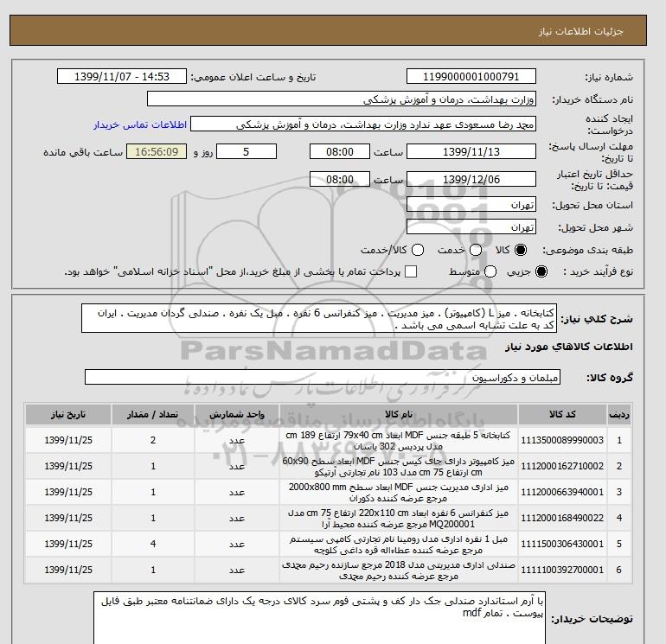Click the واحد شمارش column header
This screenshot has width=666, height=644.
237,414
